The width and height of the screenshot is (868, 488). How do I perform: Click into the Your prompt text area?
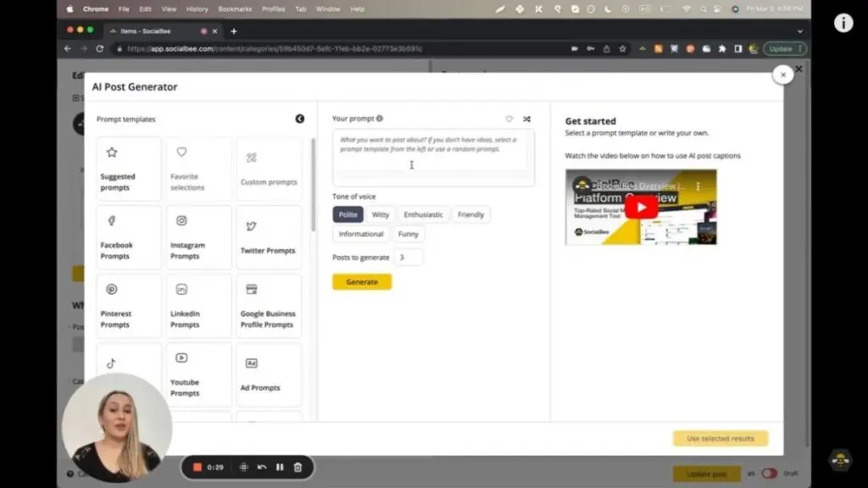[432, 157]
